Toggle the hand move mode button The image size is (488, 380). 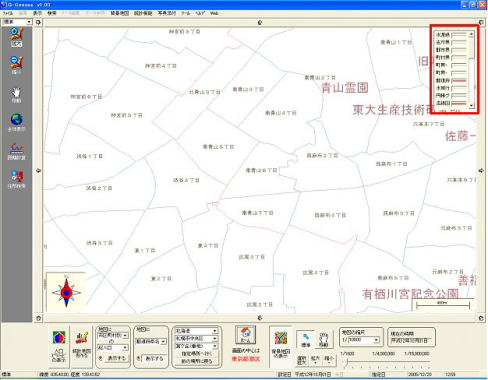[x=323, y=340]
